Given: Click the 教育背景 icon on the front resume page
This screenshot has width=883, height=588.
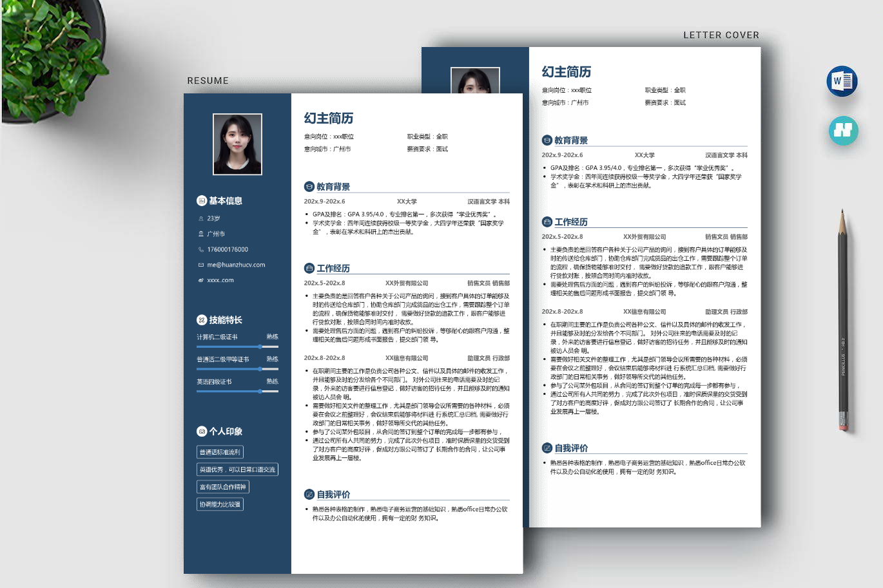Looking at the screenshot, I should [309, 187].
